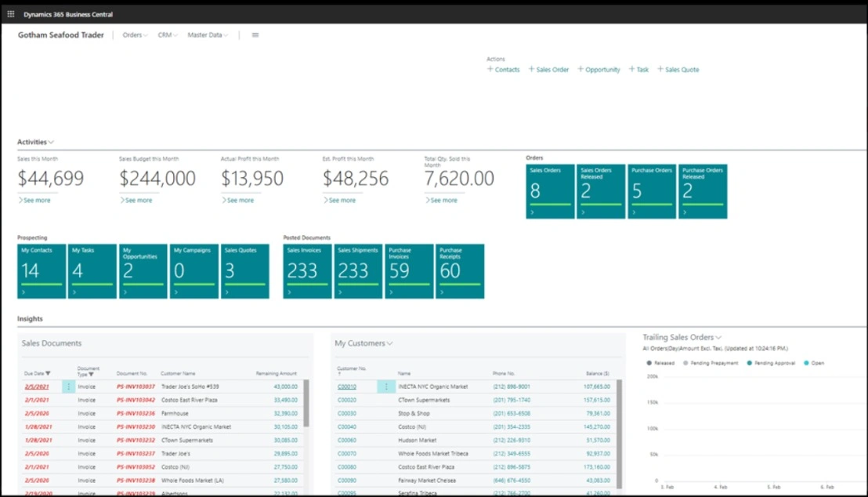868x497 pixels.
Task: Click the 2/5/2021 due date cell
Action: [x=37, y=386]
